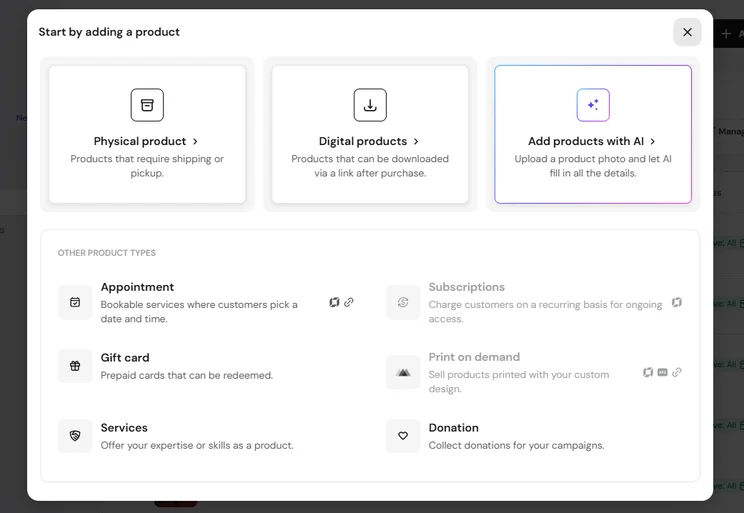
Task: Click the first badge icon in Print on demand row
Action: (x=648, y=372)
